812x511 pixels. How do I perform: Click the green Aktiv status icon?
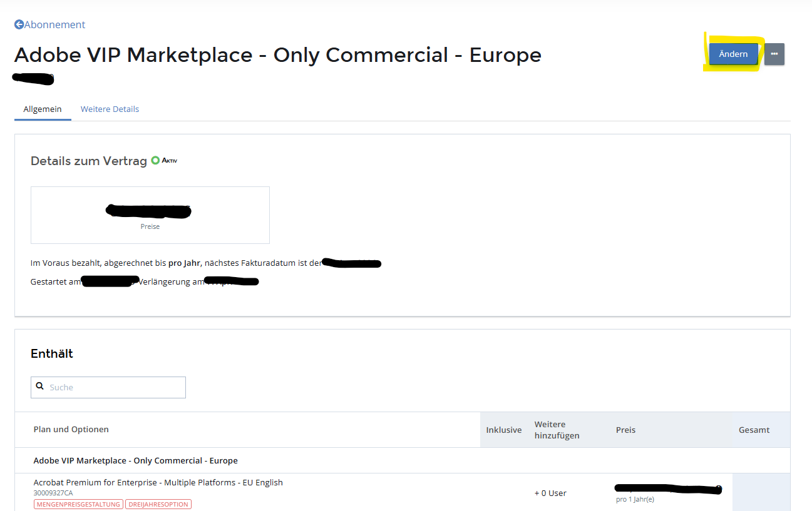click(x=156, y=160)
